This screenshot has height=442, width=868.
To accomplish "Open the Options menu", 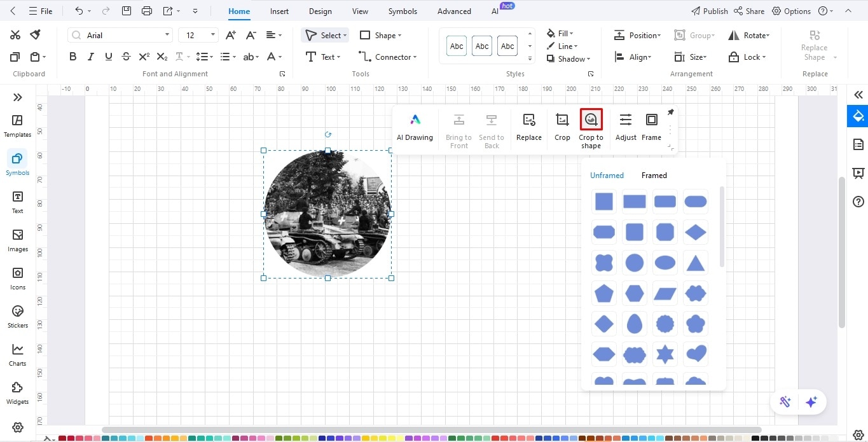I will [792, 11].
